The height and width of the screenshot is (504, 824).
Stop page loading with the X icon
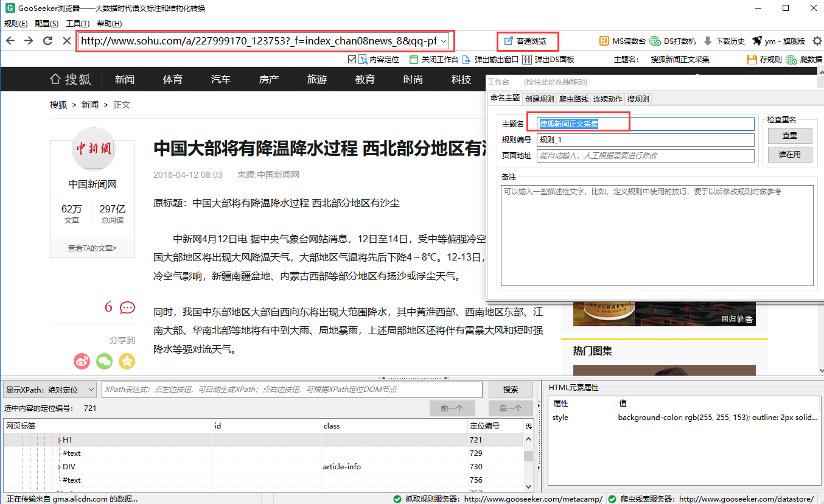(x=67, y=41)
